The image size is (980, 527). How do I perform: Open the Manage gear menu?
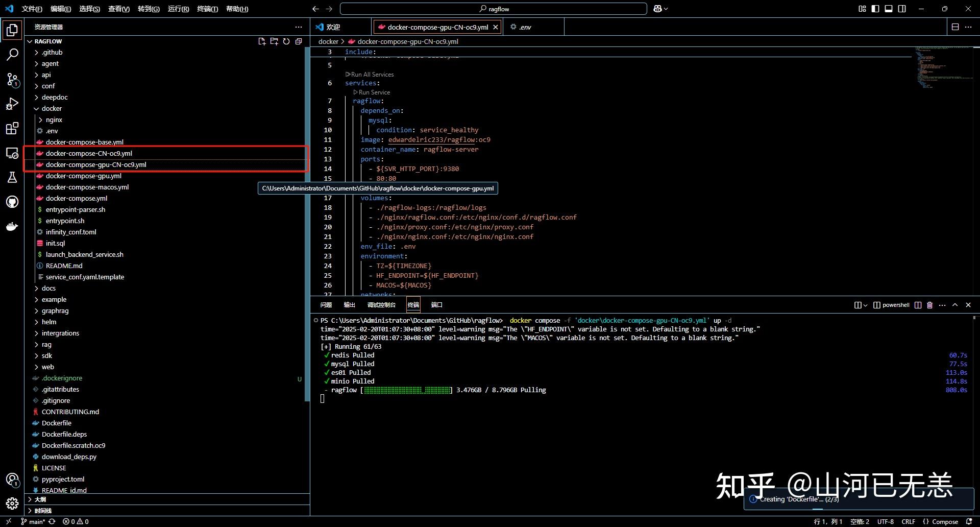12,504
